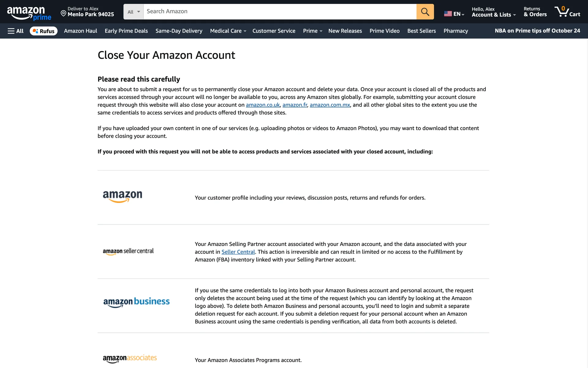The image size is (588, 368).
Task: Open Best Sellers page
Action: pos(421,31)
